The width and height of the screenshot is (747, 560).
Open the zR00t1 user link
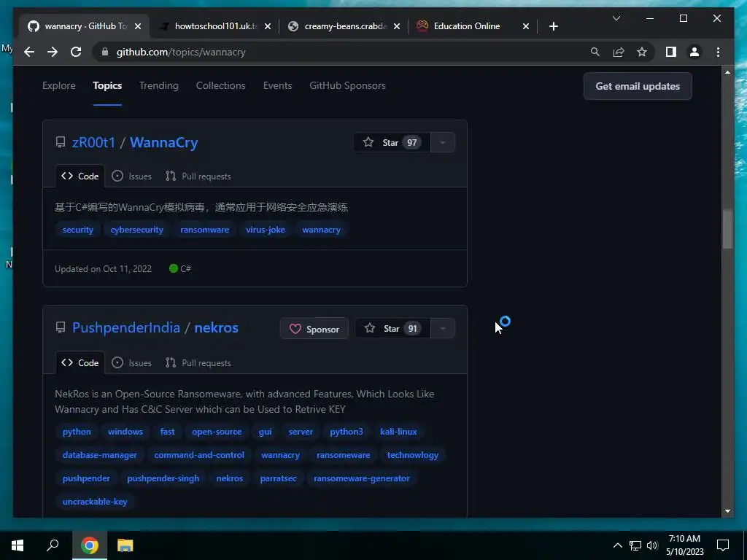click(x=93, y=142)
